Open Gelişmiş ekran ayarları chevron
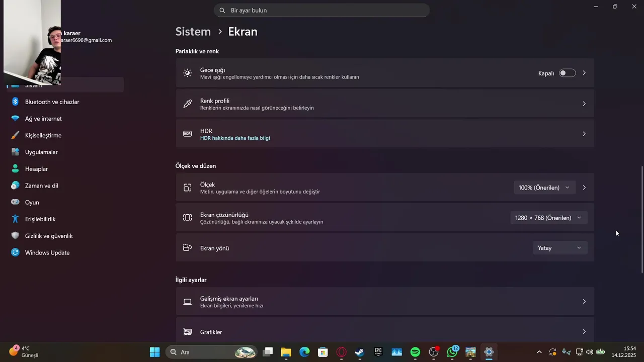The width and height of the screenshot is (644, 362). pos(584,302)
